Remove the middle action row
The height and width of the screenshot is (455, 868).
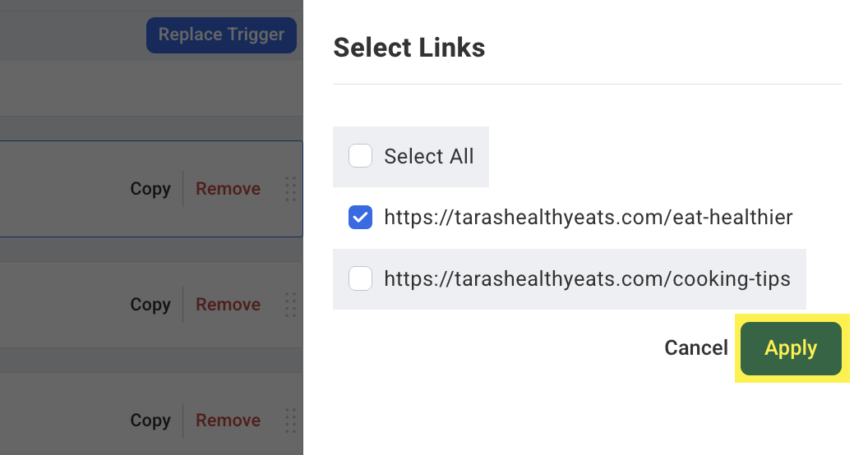(x=228, y=305)
